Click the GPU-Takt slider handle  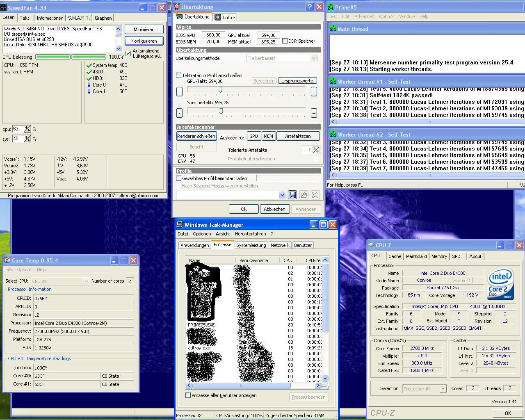(220, 90)
